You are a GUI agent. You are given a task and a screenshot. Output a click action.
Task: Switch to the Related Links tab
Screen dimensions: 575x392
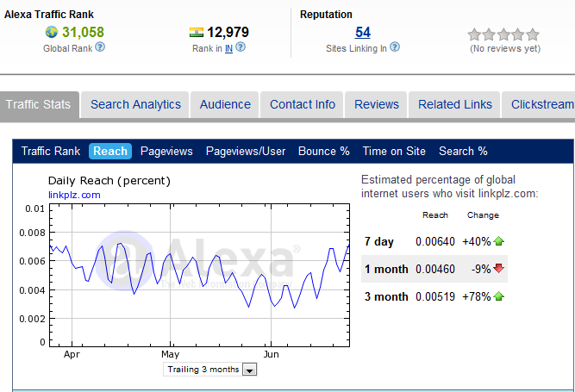pos(455,104)
